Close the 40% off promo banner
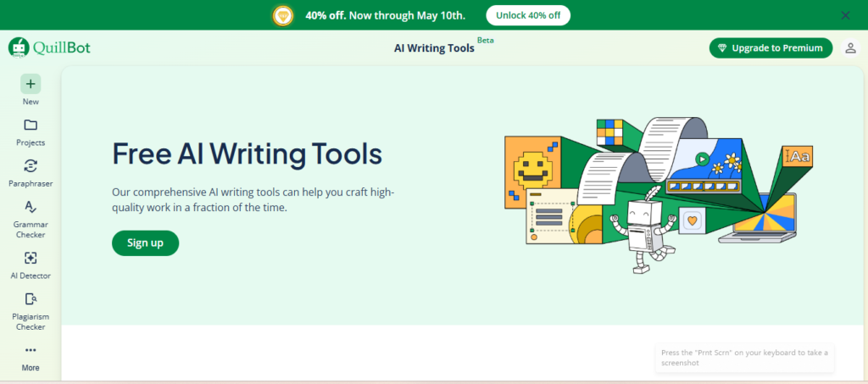This screenshot has width=868, height=384. [x=845, y=15]
